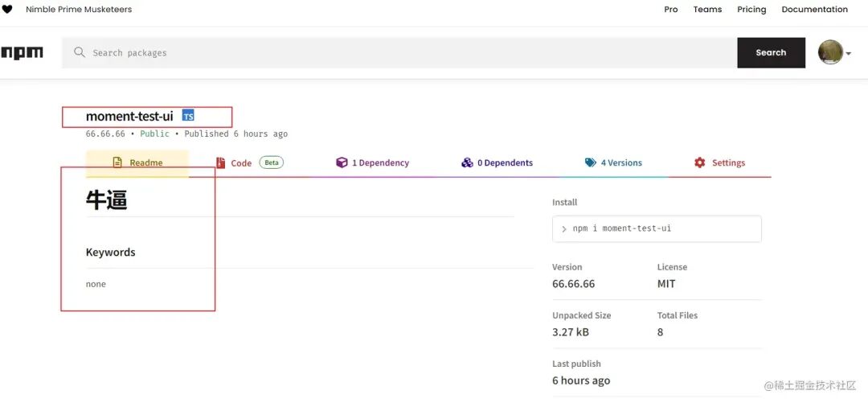Viewport: 868px width, 403px height.
Task: Click the License label
Action: pos(672,266)
